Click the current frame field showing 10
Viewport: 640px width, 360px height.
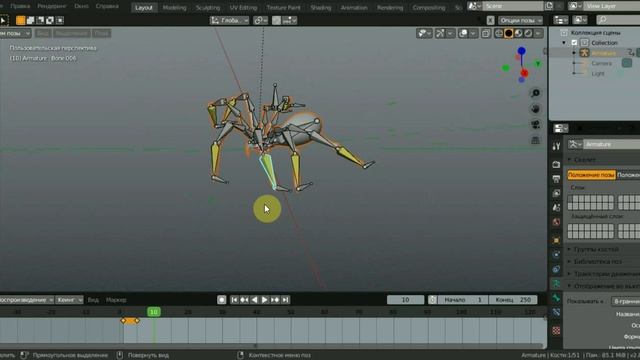coord(405,300)
